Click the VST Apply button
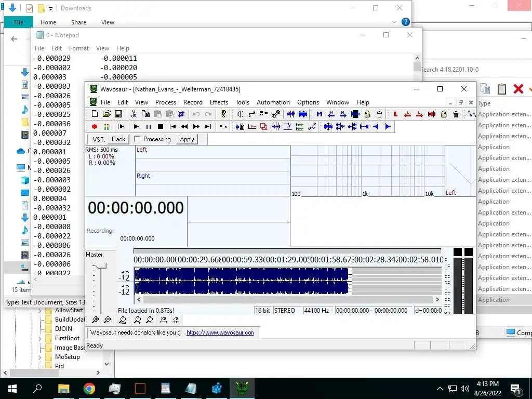The image size is (532, 399). 187,139
